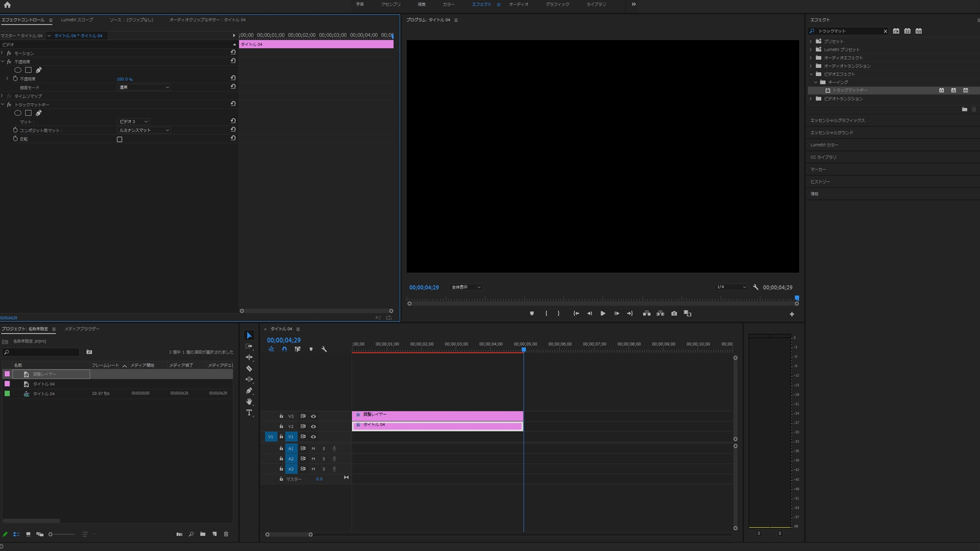The image size is (980, 551).
Task: Switch to アセンブリ workspace
Action: [x=390, y=4]
